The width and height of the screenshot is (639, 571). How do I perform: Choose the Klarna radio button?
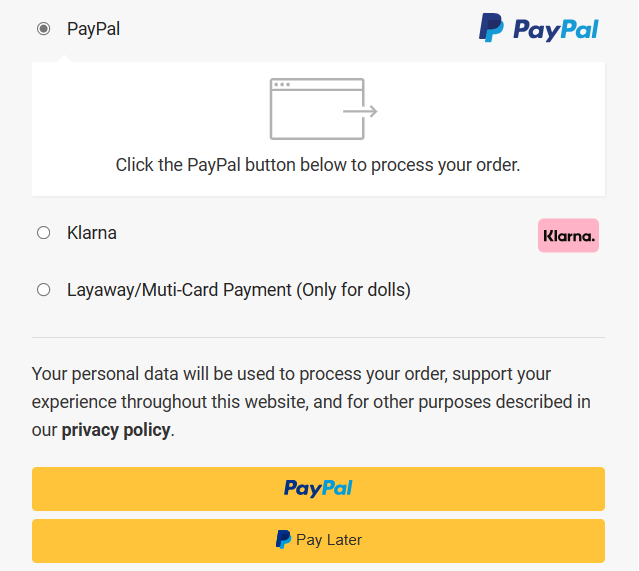click(44, 233)
